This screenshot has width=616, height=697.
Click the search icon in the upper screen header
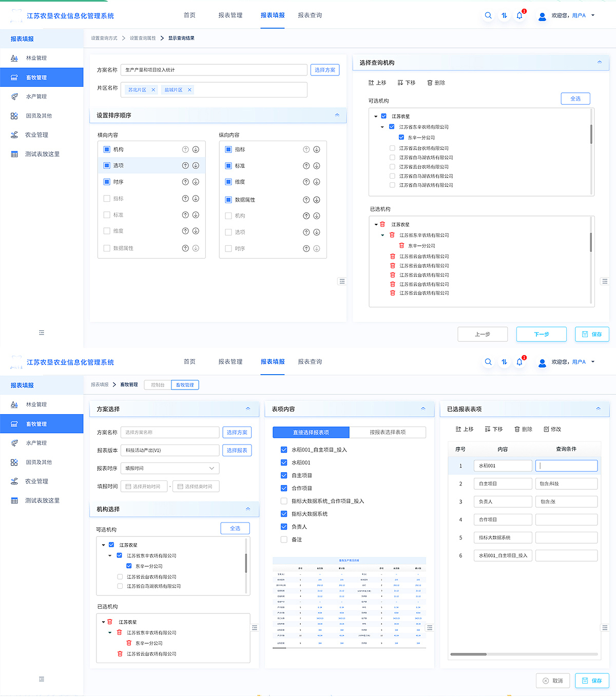click(x=488, y=15)
